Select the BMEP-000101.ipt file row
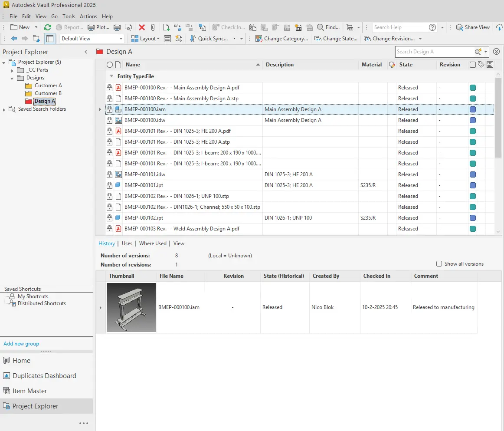This screenshot has width=504, height=431. click(x=300, y=185)
